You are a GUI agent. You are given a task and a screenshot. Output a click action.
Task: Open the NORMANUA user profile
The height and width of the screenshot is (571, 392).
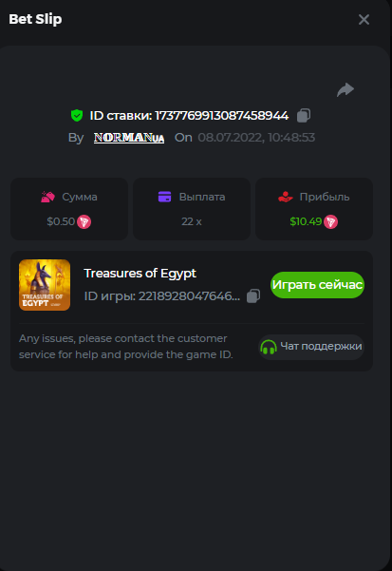[x=129, y=138]
